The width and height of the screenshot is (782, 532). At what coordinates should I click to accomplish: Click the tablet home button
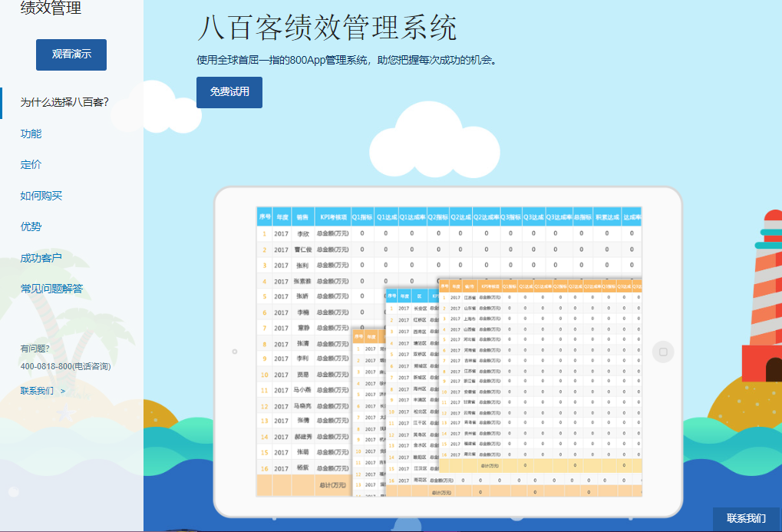pos(663,352)
